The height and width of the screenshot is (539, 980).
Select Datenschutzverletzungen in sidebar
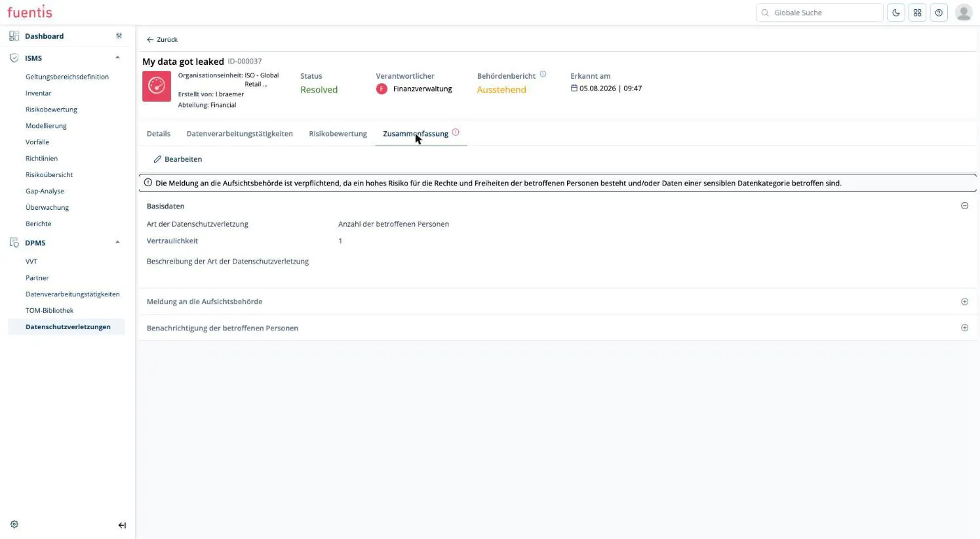[x=68, y=327]
